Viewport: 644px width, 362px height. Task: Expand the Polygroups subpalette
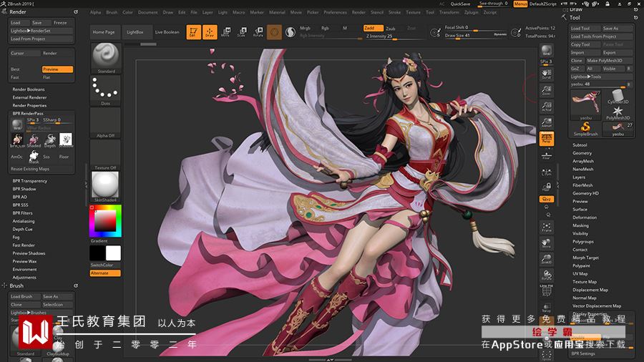tap(583, 242)
